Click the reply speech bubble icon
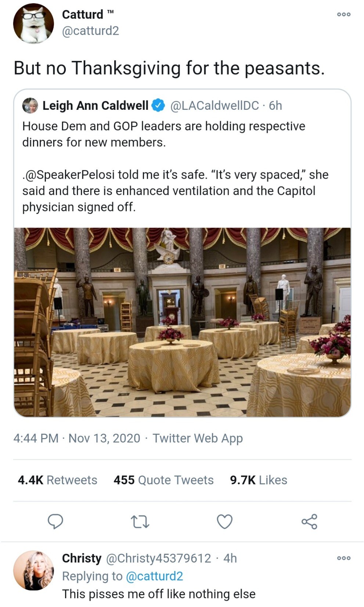 click(x=55, y=521)
